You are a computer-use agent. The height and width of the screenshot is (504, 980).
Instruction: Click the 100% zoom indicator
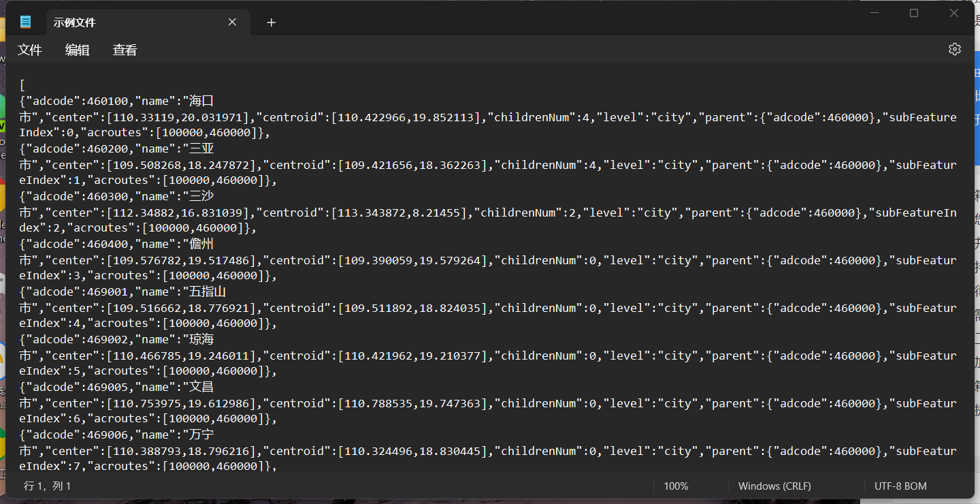[x=676, y=486]
